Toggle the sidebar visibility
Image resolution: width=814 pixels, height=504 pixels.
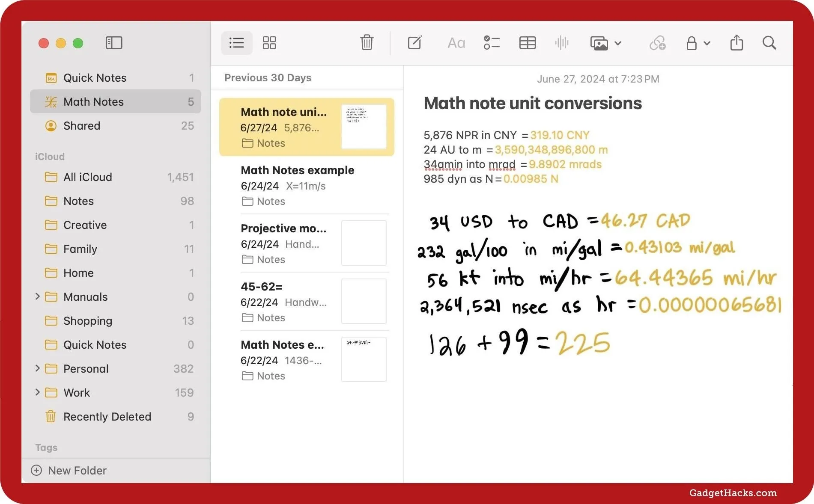(114, 43)
